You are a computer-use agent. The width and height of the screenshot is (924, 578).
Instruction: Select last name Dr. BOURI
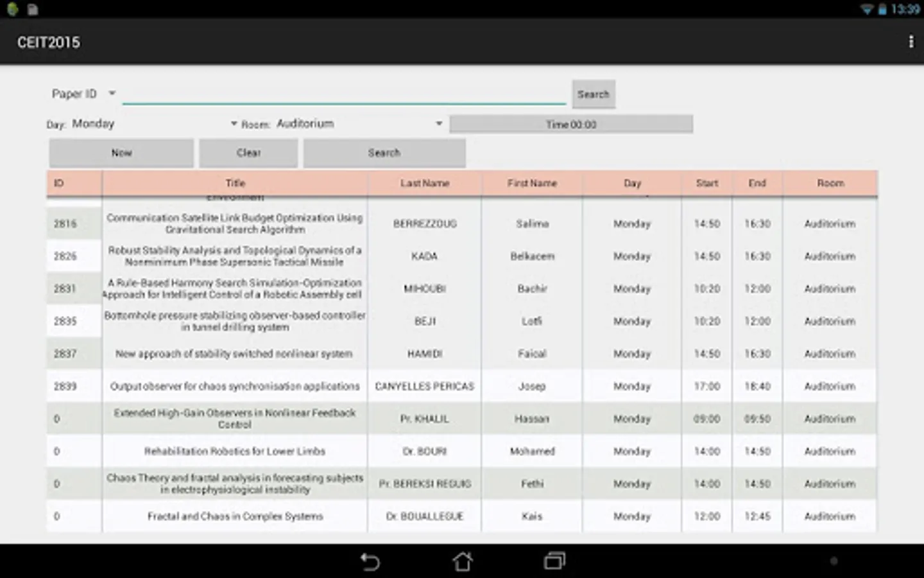tap(425, 451)
